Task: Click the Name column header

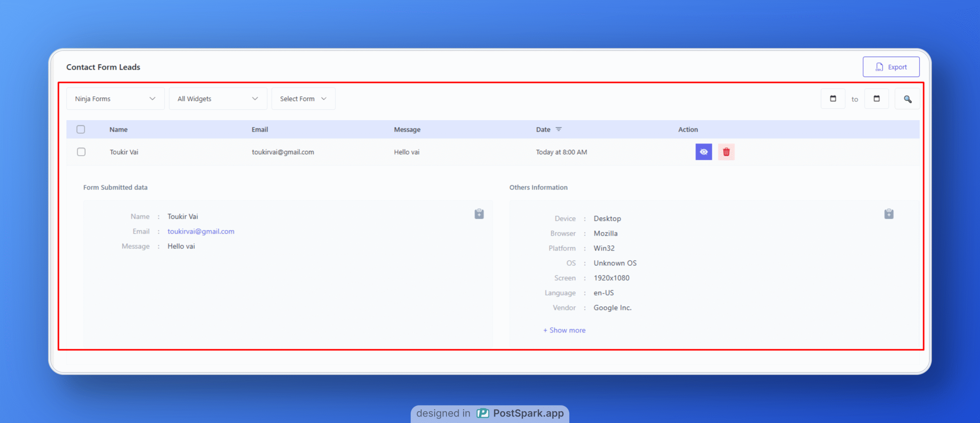Action: coord(118,130)
